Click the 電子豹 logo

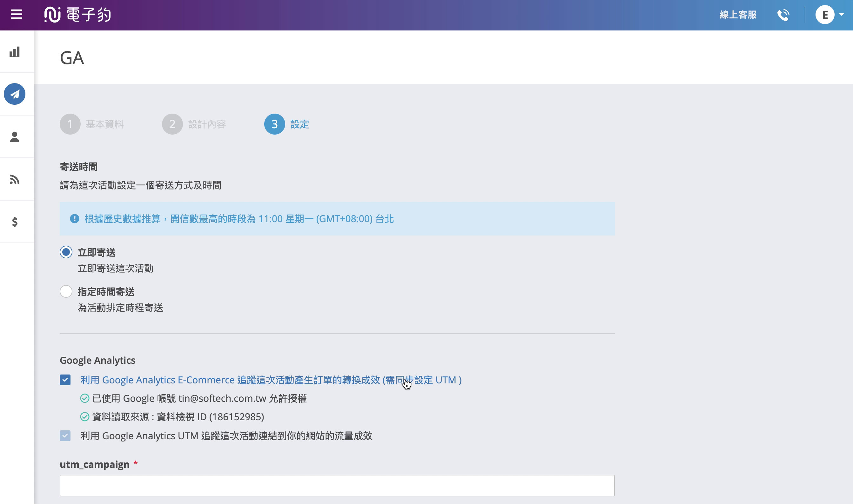coord(77,15)
